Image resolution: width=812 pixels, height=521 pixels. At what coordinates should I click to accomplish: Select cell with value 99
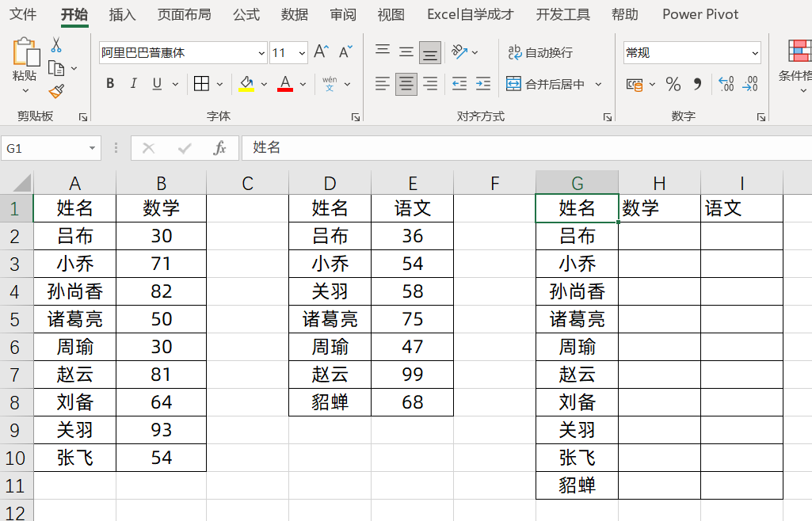tap(412, 375)
